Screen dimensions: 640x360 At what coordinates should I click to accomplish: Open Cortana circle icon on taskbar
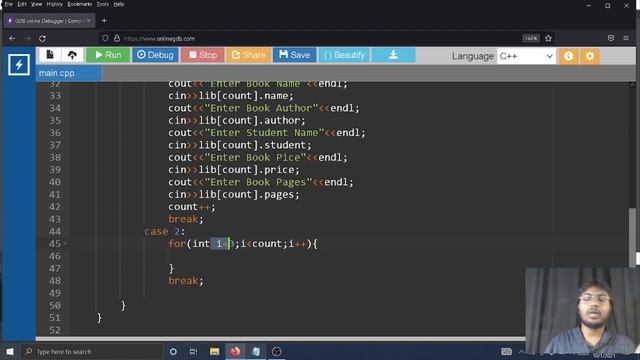pos(173,351)
